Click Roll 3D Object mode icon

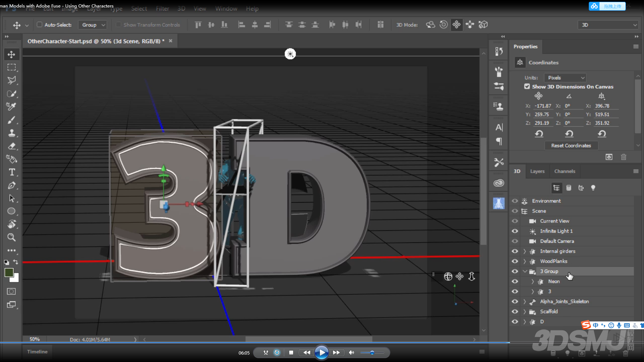point(443,25)
